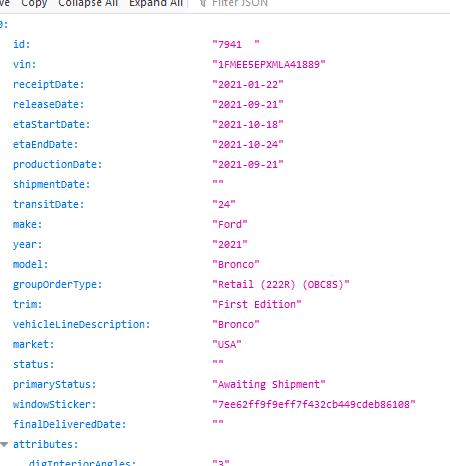Select the primaryStatus key
Viewport: 450px width, 466px height.
pos(55,384)
